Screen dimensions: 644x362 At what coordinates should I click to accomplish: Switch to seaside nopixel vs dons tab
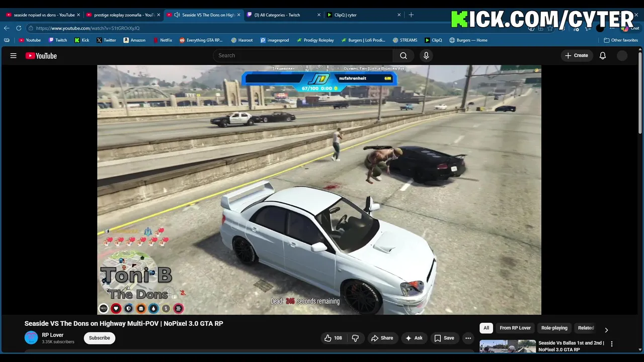[x=40, y=15]
